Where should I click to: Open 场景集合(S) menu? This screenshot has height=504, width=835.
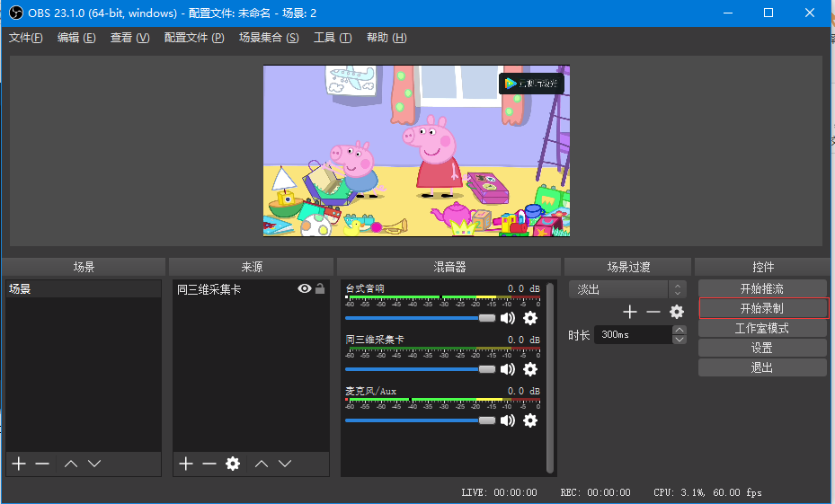[x=269, y=38]
